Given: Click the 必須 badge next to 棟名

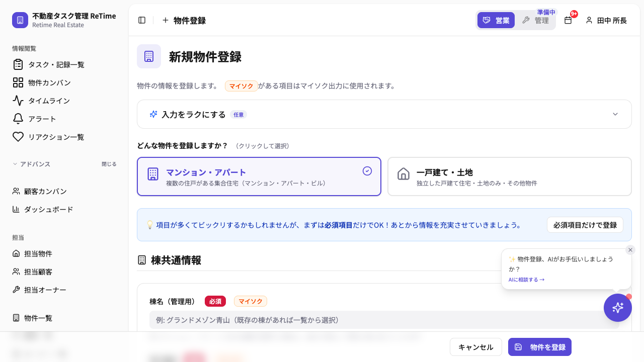Looking at the screenshot, I should tap(215, 301).
